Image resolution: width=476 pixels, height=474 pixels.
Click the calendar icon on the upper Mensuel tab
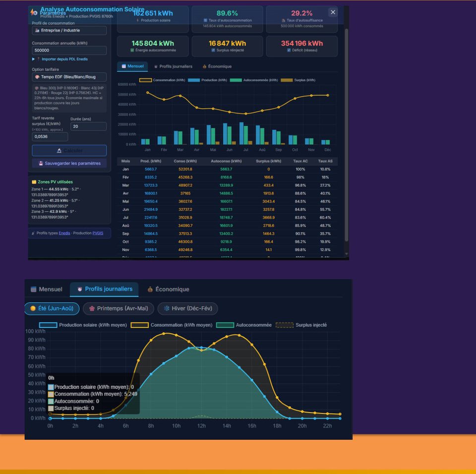tap(123, 66)
